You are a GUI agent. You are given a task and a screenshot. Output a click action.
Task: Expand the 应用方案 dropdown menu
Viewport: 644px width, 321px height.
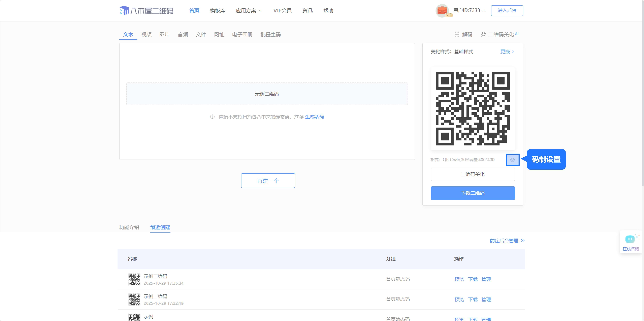249,10
